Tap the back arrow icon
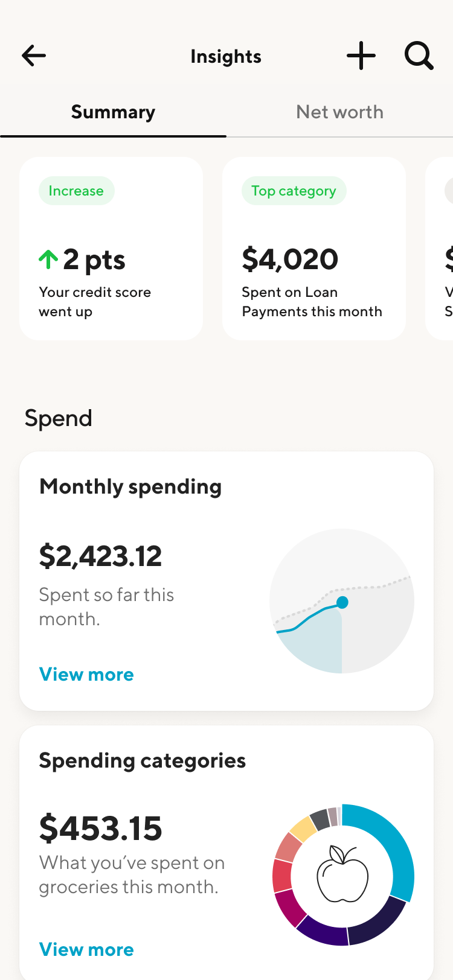Screen dimensions: 453x980 click(x=34, y=56)
